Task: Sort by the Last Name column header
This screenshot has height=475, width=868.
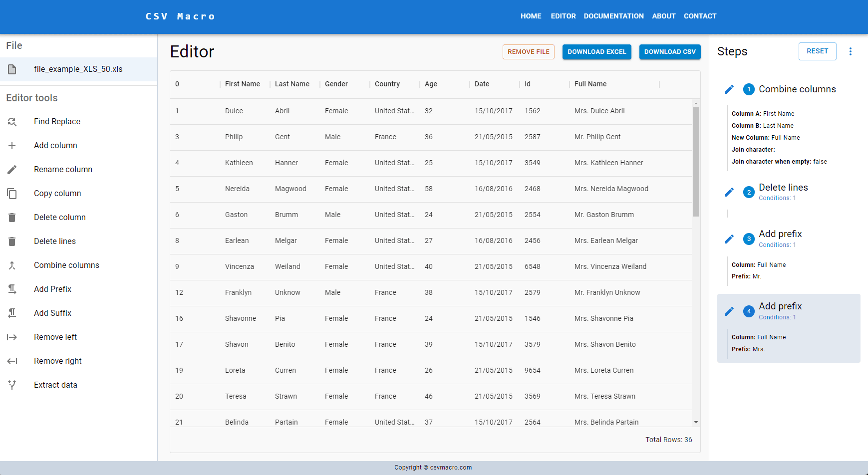Action: [292, 84]
